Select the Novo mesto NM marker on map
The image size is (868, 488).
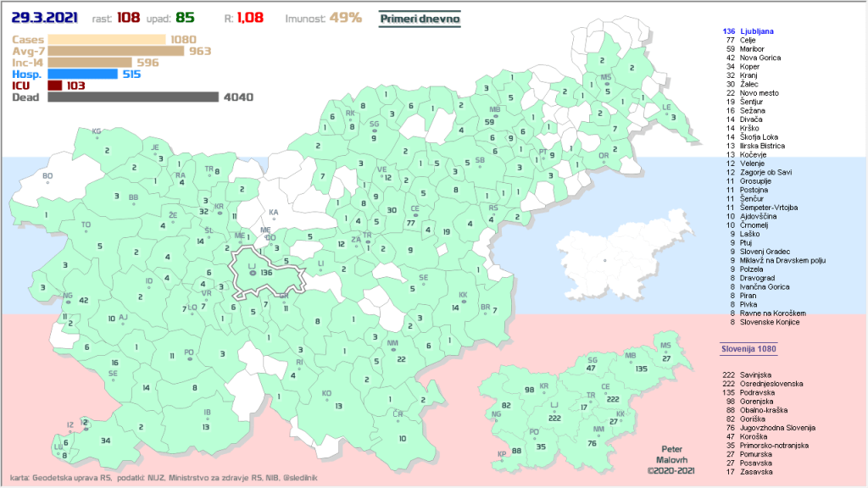coord(392,344)
